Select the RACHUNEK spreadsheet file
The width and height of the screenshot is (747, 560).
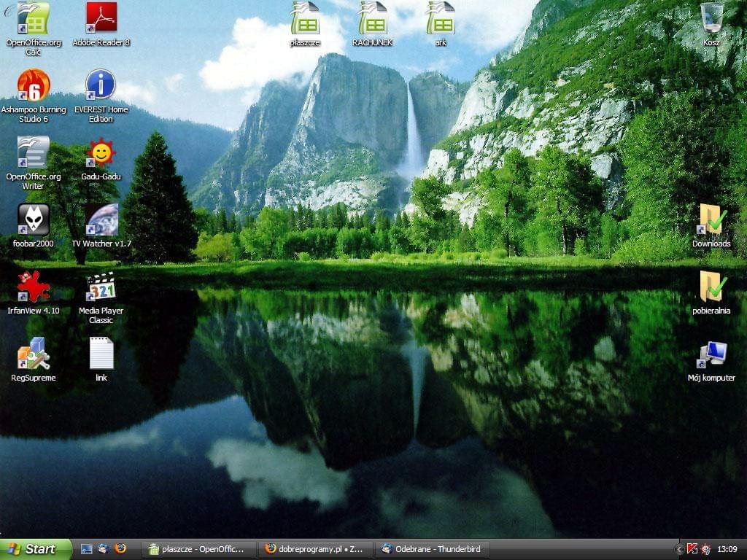tap(373, 19)
